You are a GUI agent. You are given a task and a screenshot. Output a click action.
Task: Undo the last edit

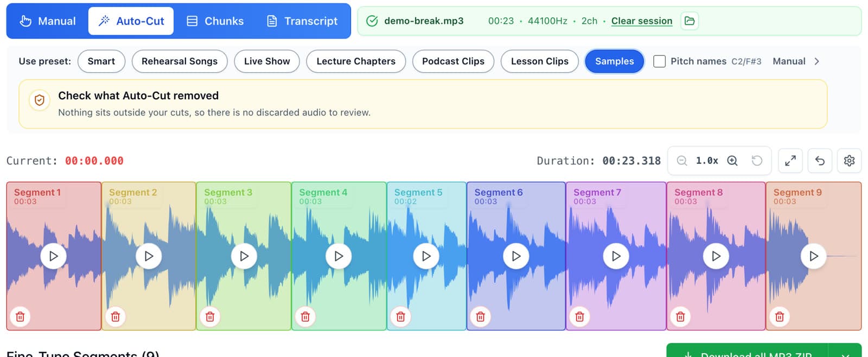coord(820,161)
